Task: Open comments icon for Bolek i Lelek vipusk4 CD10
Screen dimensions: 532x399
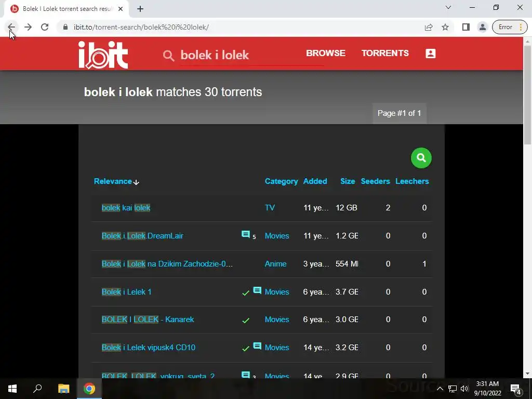Action: pos(258,346)
